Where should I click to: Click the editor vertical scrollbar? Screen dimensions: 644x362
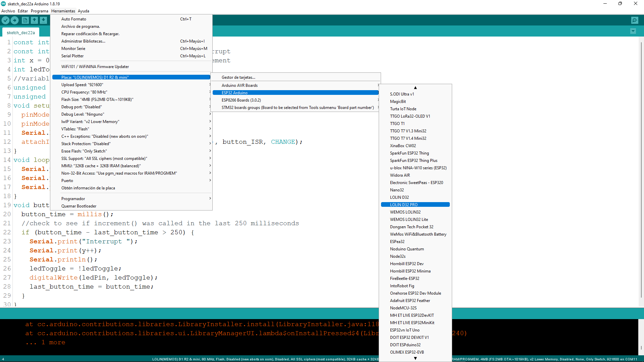pos(641,168)
